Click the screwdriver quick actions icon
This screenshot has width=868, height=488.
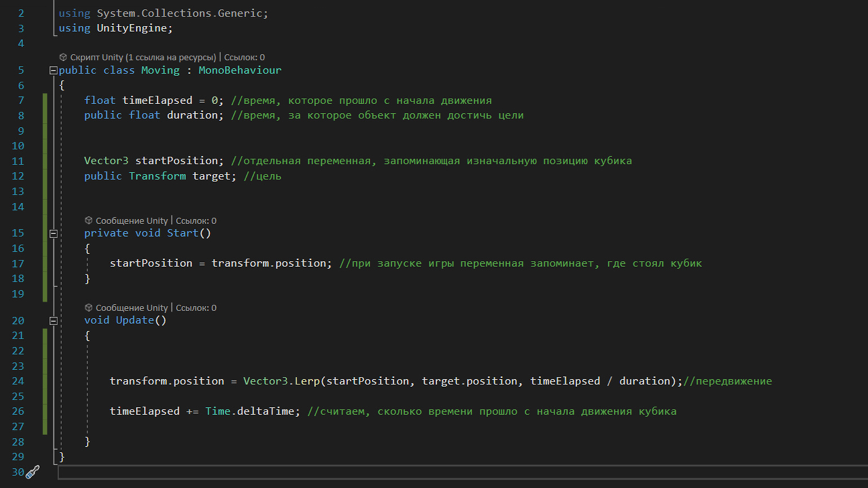point(33,472)
